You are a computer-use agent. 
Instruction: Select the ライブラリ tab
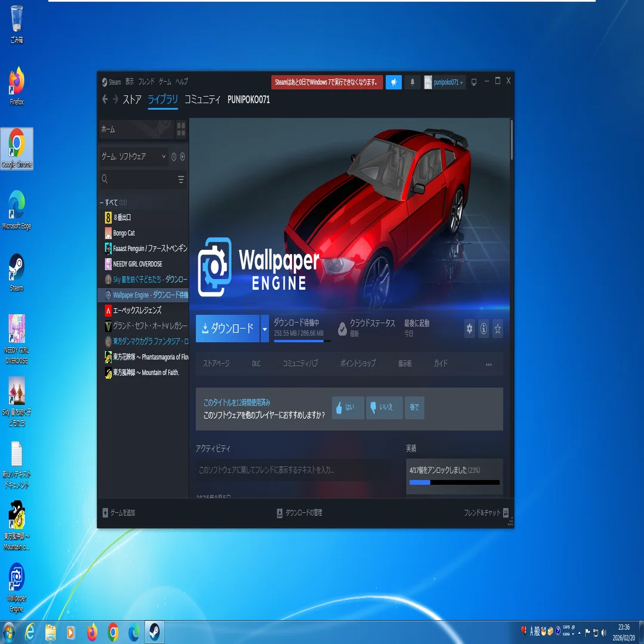click(163, 100)
